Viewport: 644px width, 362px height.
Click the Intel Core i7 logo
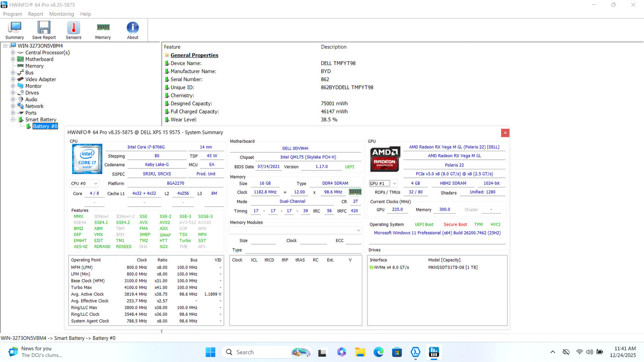pos(87,159)
